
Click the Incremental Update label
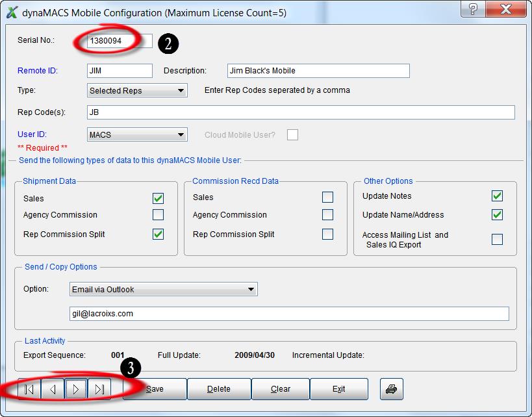(328, 355)
